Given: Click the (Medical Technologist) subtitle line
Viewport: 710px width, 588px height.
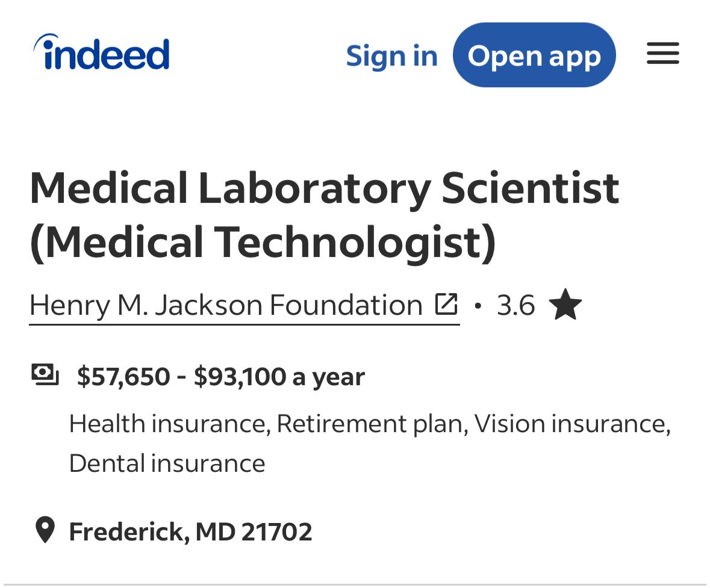Looking at the screenshot, I should tap(263, 243).
